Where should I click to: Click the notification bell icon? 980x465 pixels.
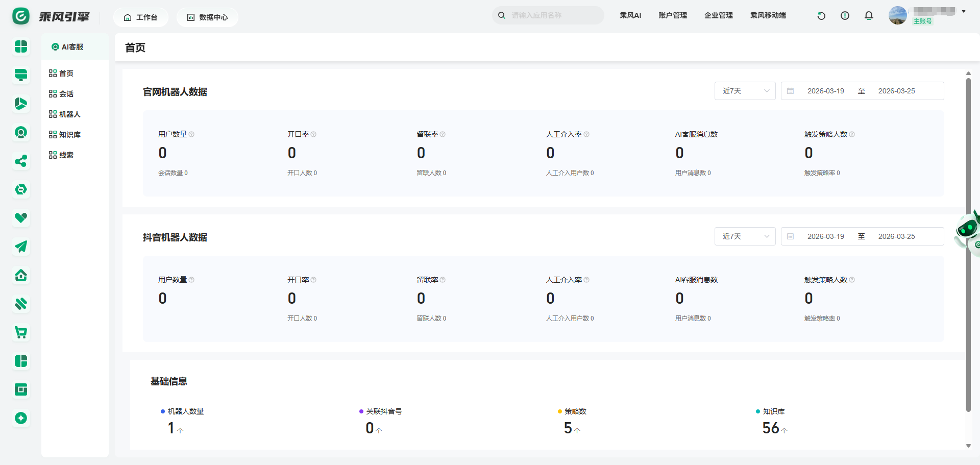pyautogui.click(x=869, y=16)
